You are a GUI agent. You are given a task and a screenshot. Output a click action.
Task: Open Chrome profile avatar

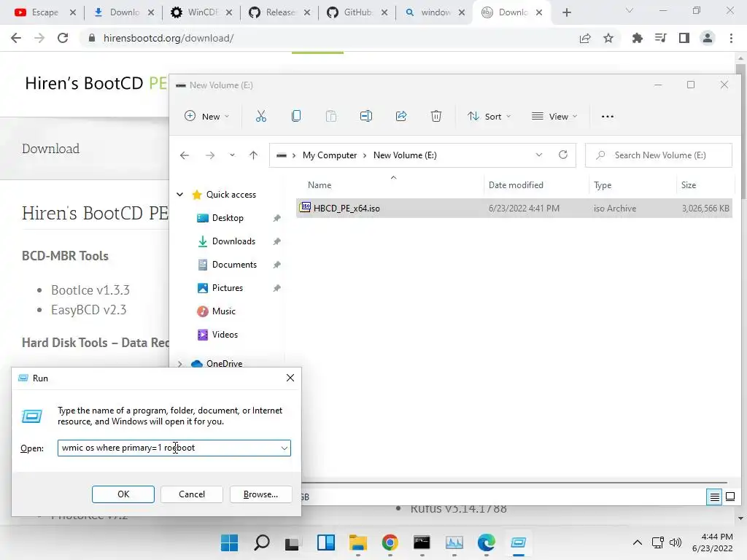[708, 38]
